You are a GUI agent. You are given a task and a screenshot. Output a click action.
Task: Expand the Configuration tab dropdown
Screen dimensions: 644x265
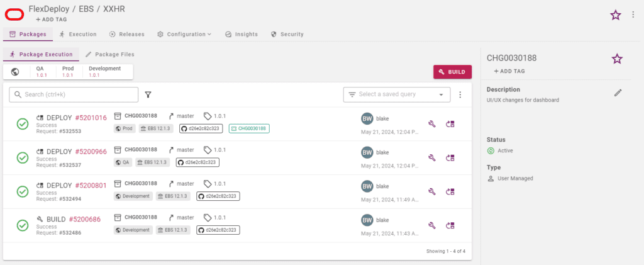coord(184,34)
